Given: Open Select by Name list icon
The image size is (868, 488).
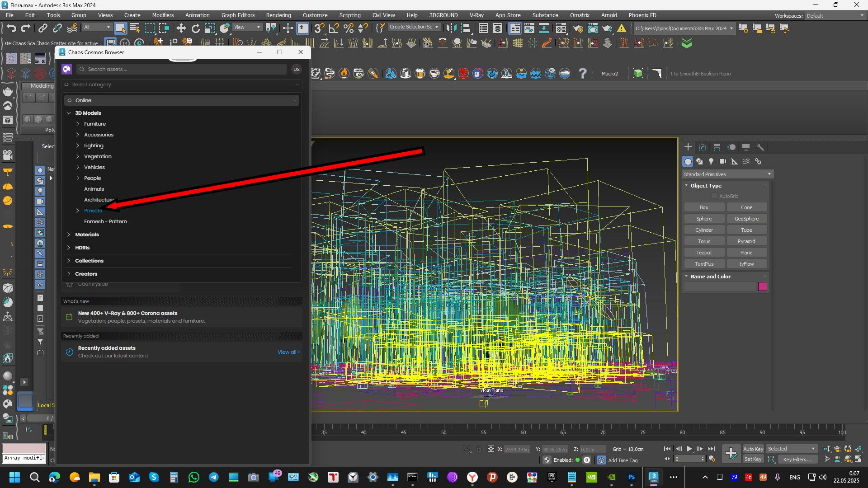Looking at the screenshot, I should point(135,28).
